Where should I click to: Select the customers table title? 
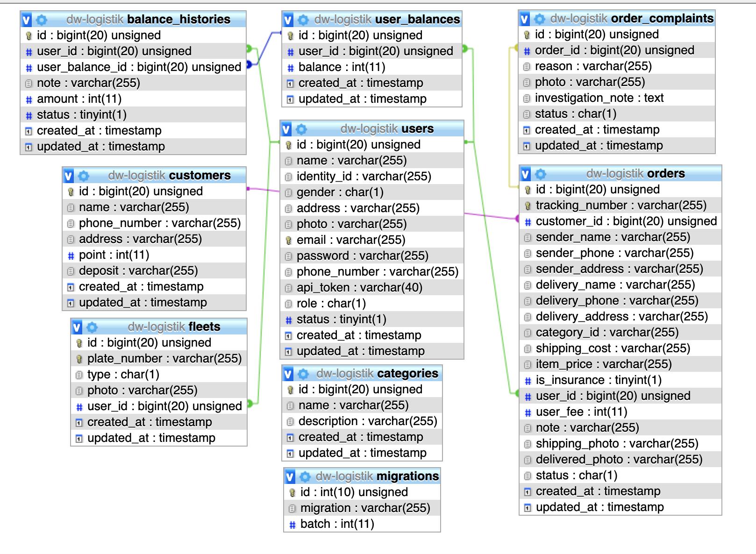pos(169,176)
